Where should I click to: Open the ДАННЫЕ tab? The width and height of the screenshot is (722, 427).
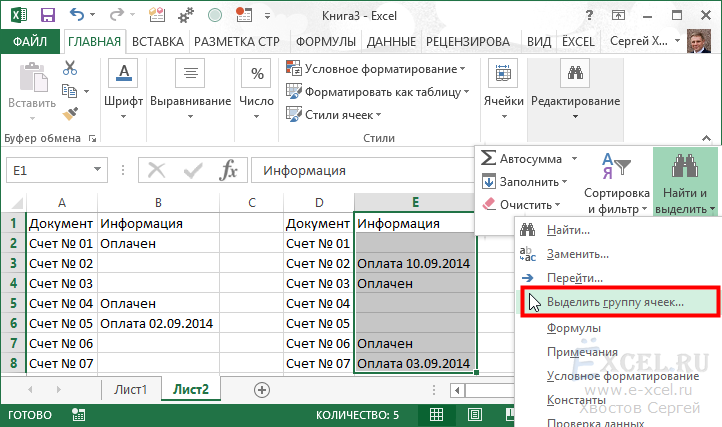[x=391, y=41]
